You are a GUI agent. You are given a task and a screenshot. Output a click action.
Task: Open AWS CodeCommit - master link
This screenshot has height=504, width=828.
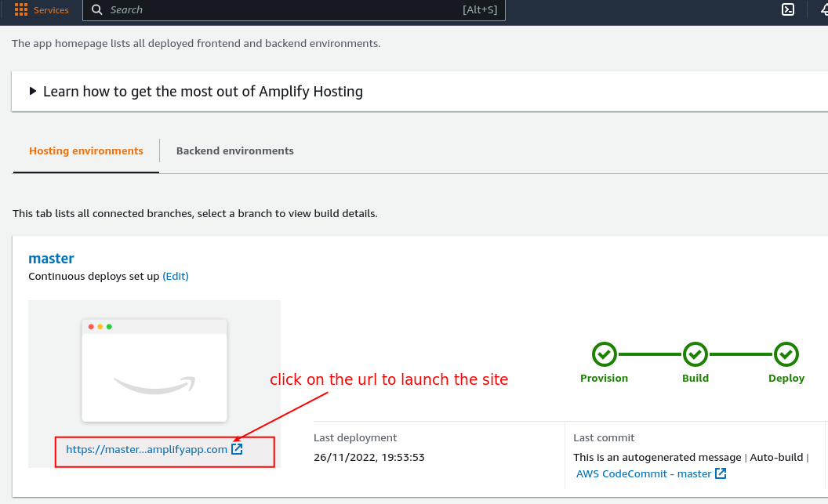(644, 474)
